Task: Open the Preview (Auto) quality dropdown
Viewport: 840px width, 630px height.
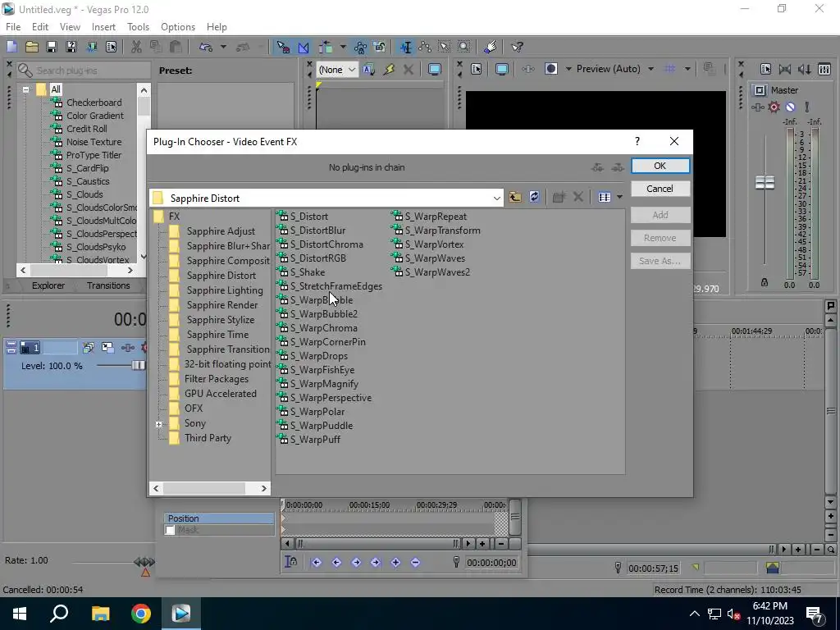Action: 651,69
